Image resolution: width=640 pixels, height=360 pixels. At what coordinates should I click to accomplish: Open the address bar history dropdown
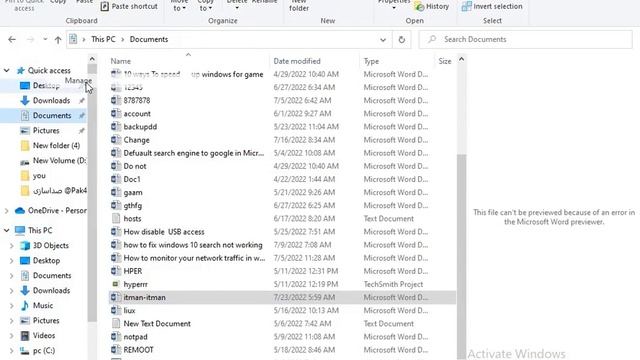pos(383,40)
